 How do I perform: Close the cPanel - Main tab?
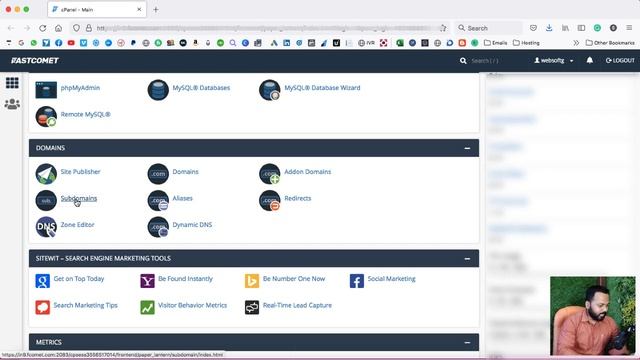(139, 9)
